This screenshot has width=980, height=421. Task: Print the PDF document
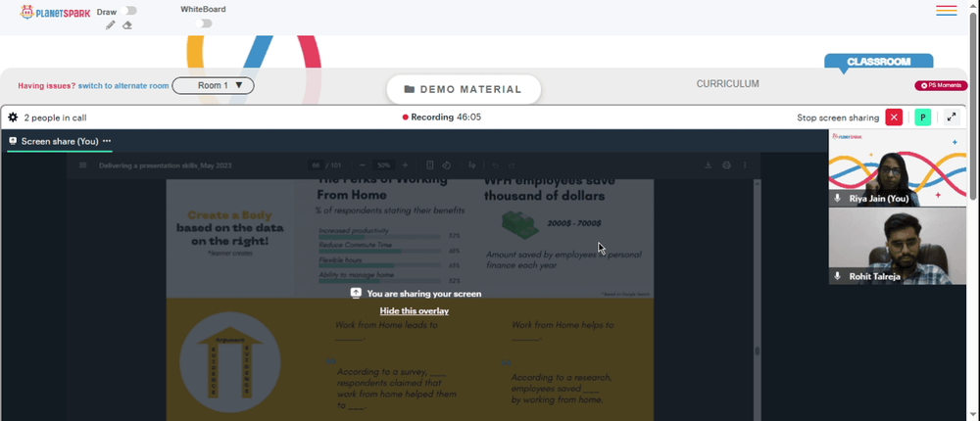pyautogui.click(x=726, y=164)
